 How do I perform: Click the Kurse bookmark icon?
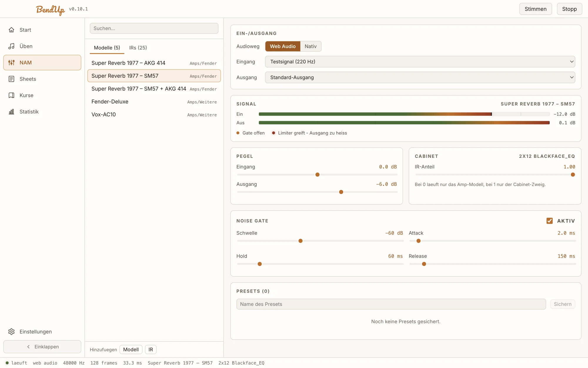(11, 95)
